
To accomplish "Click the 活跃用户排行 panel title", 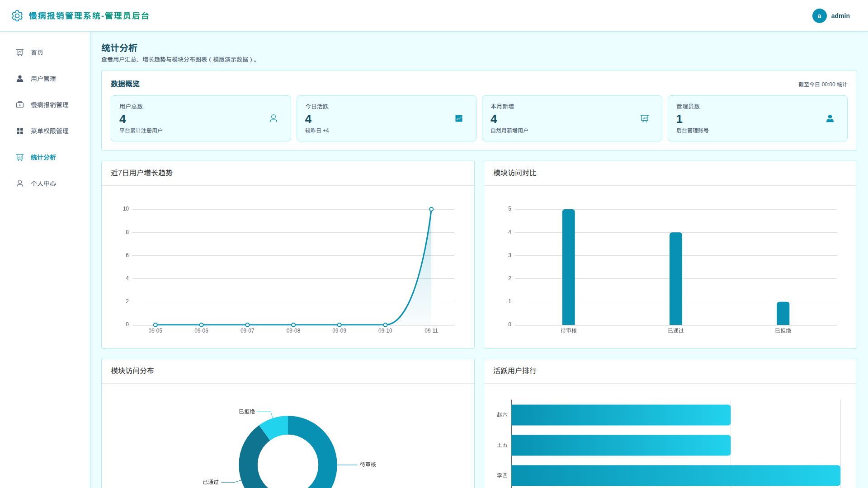I will click(515, 371).
